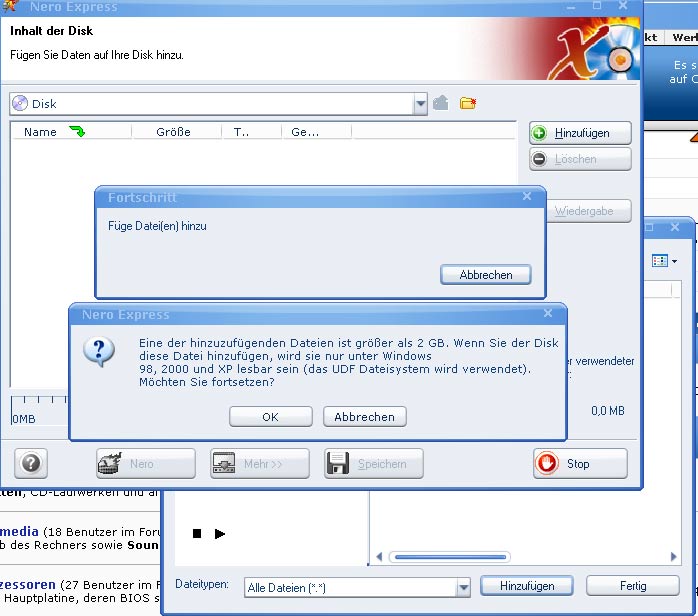The width and height of the screenshot is (698, 616).
Task: Expand options with the Mehr >> button
Action: point(260,463)
